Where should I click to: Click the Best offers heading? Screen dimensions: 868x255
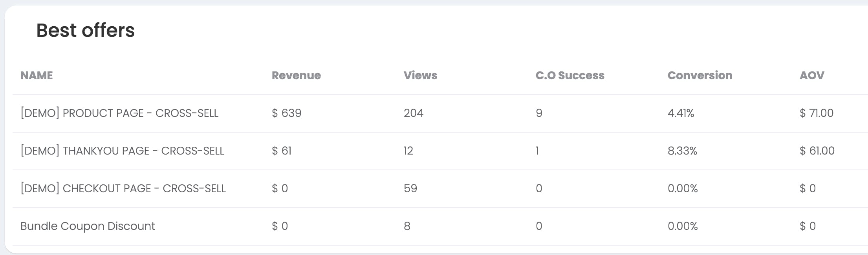point(86,30)
